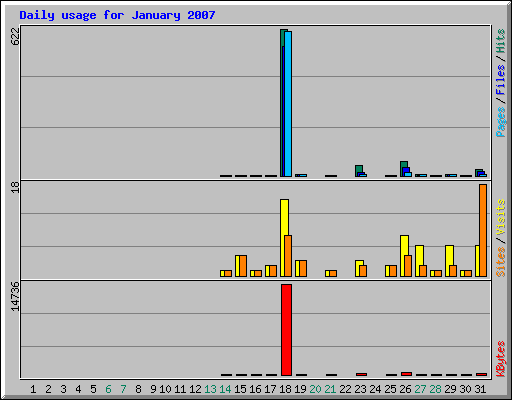The image size is (512, 400).
Task: Click green weekend day label 28
Action: (x=435, y=389)
